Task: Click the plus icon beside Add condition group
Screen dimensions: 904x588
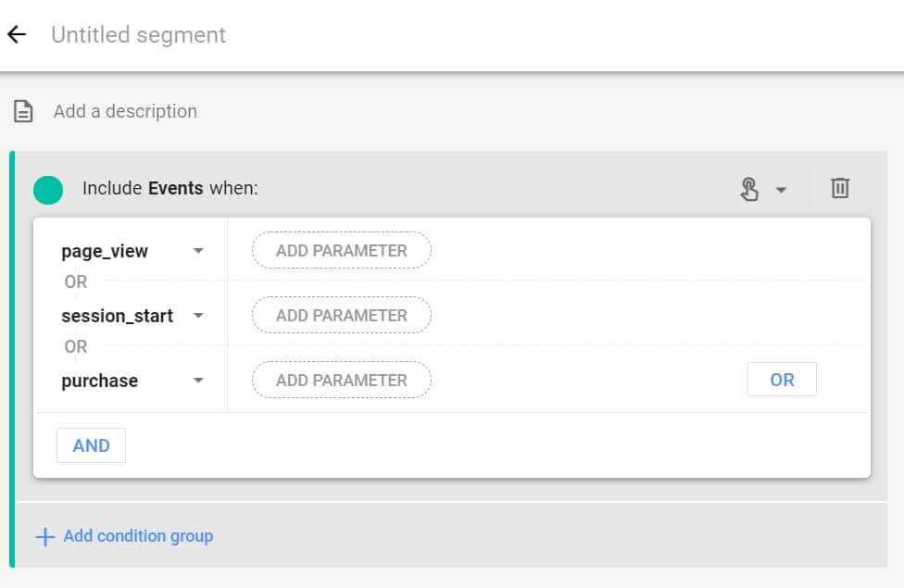Action: pyautogui.click(x=44, y=537)
